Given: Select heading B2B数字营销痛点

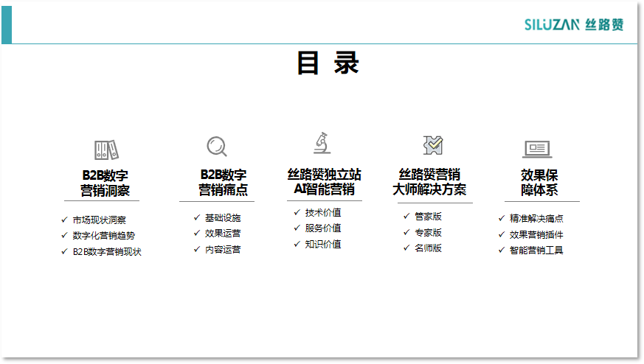Looking at the screenshot, I should 223,182.
